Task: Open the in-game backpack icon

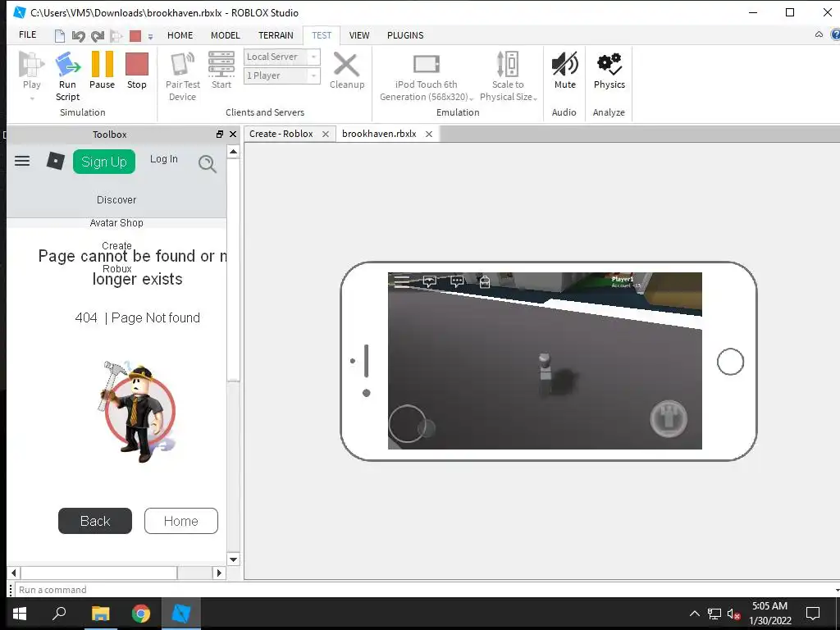Action: [x=485, y=281]
